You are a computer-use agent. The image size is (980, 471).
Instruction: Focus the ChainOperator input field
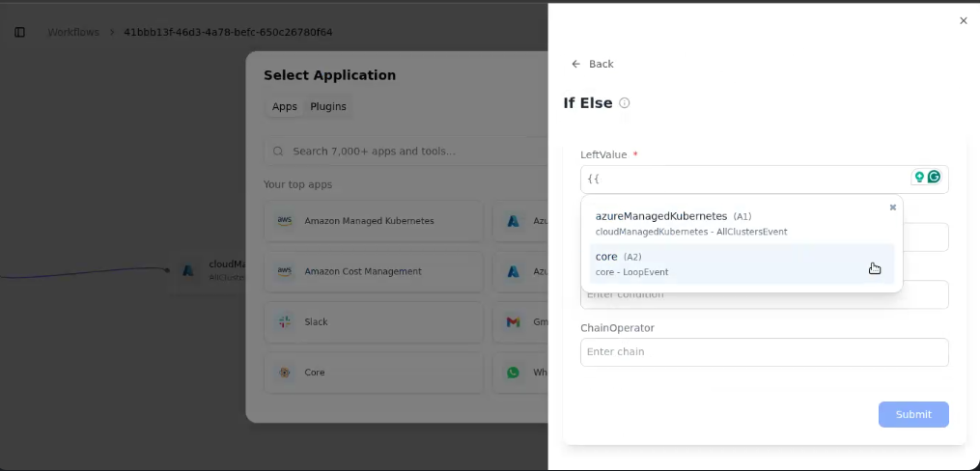tap(765, 351)
